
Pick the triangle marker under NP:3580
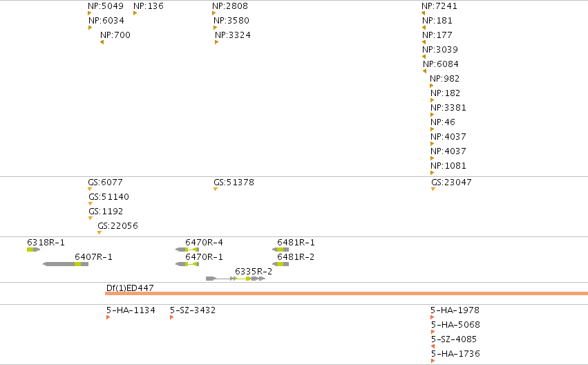[x=216, y=28]
